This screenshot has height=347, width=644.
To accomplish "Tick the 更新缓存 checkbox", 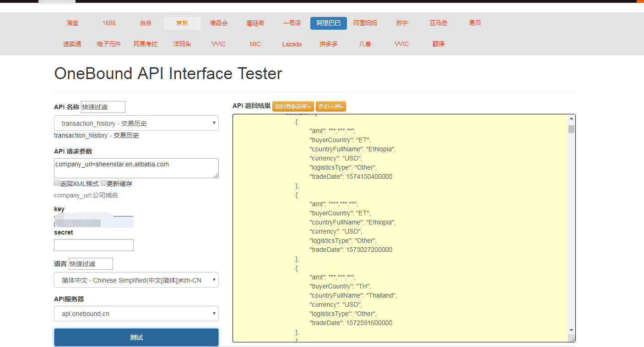I will click(x=103, y=183).
